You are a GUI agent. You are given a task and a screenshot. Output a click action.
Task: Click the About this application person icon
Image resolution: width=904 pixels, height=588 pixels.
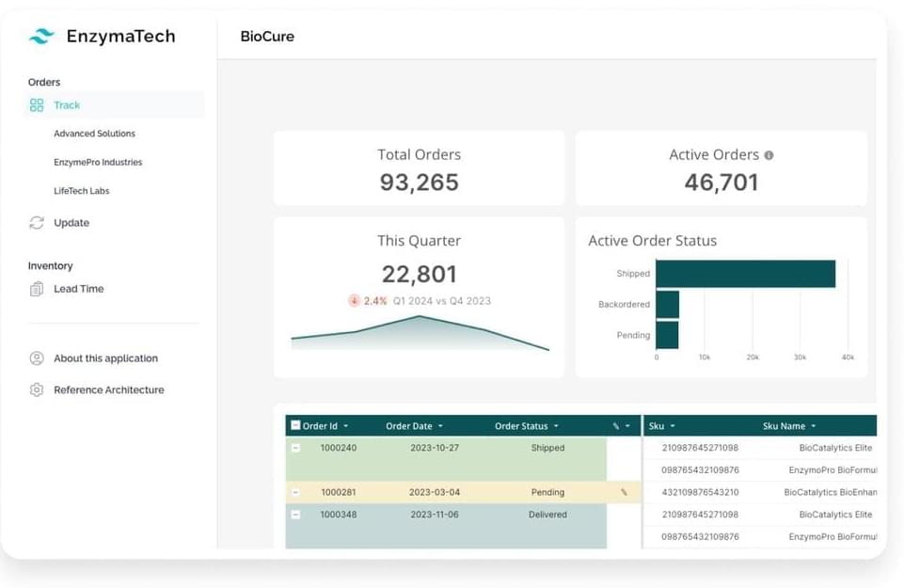tap(37, 358)
